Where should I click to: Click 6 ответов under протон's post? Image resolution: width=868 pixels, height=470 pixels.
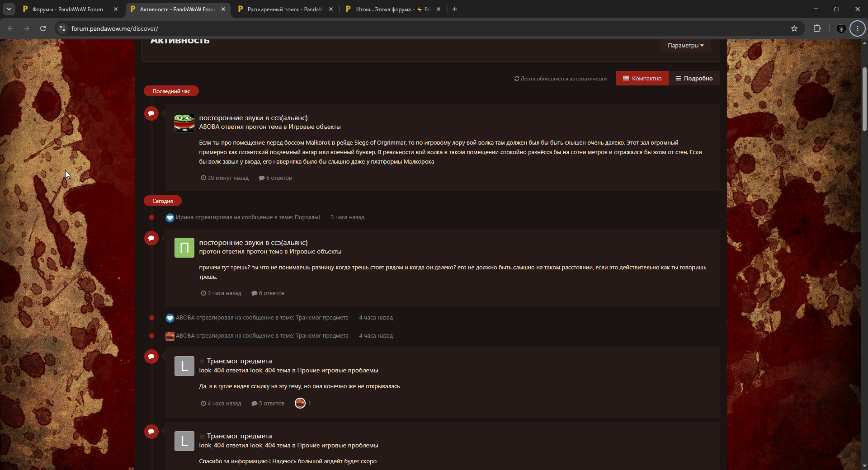[x=268, y=293]
